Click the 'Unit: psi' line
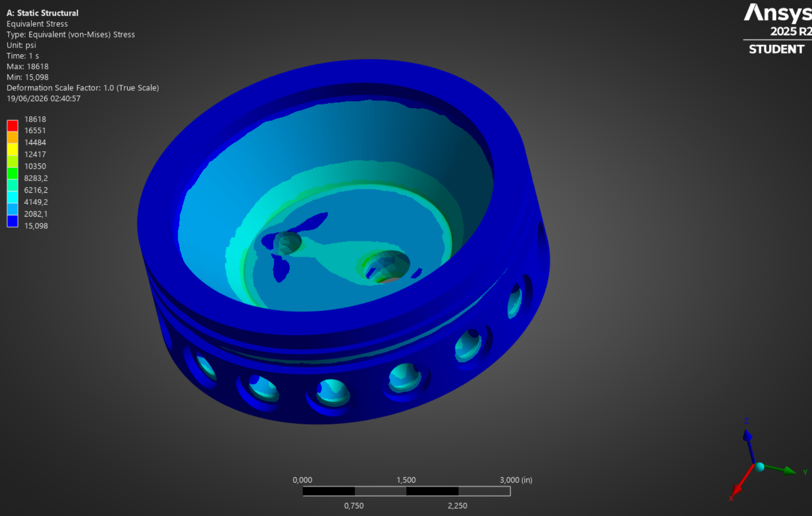The image size is (812, 516). pos(21,45)
